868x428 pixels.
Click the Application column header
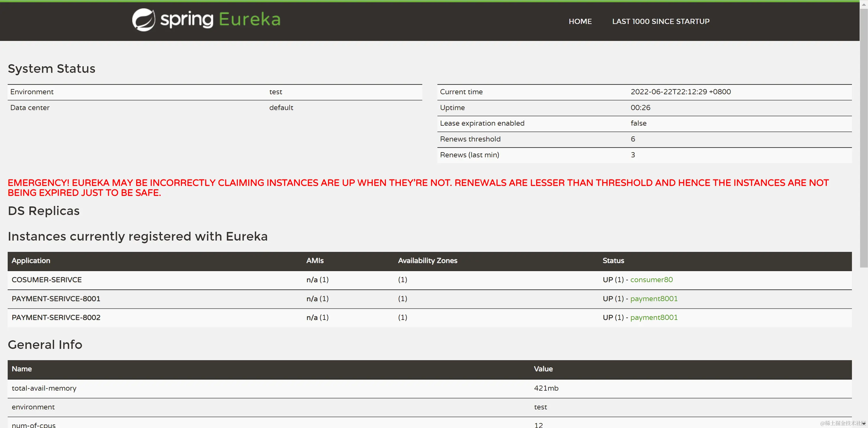(31, 261)
